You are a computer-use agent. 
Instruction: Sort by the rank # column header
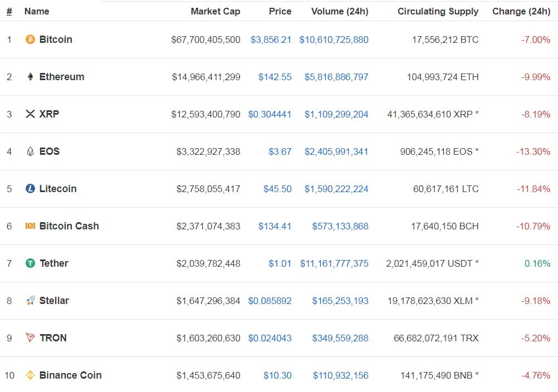pos(9,11)
